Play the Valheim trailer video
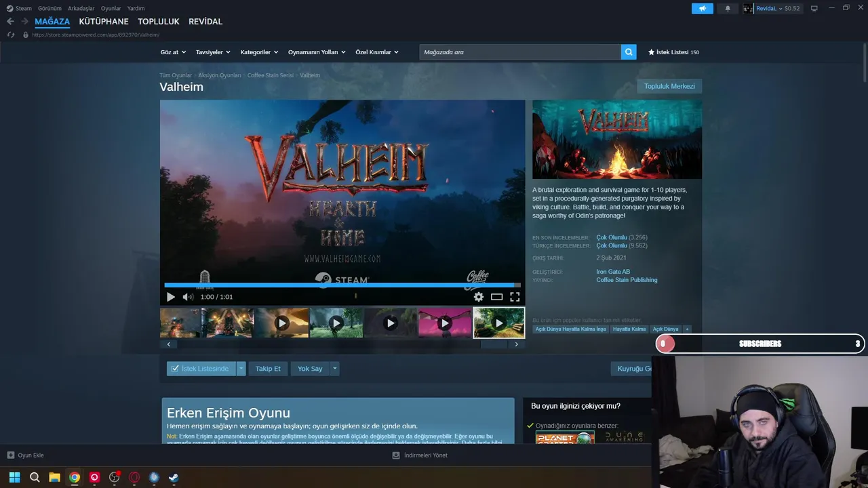Screen dimensions: 868x488 pos(170,297)
